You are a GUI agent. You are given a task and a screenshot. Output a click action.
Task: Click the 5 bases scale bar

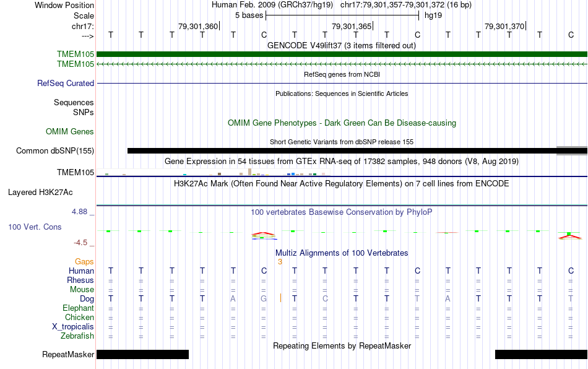pos(342,15)
